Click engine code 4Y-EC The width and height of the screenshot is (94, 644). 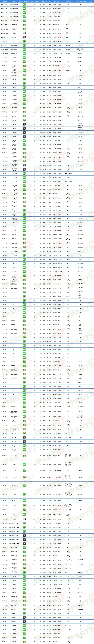(80, 572)
